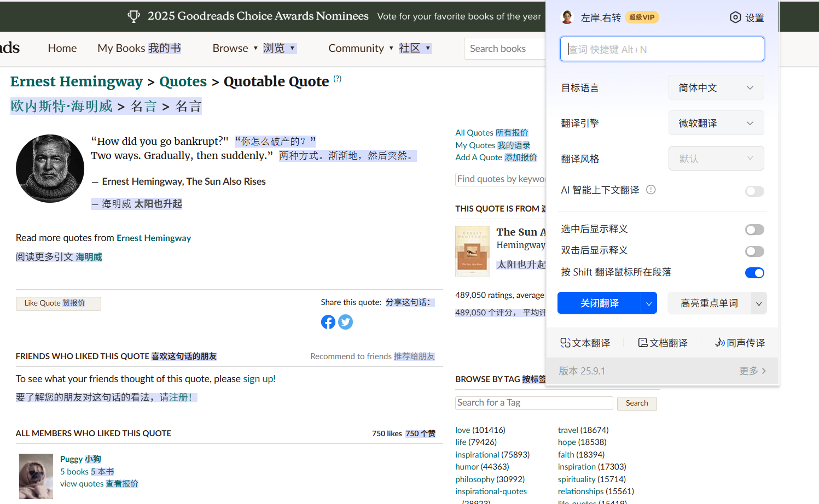Toggle the 选中后显示释义 switch
The image size is (819, 504).
point(754,230)
